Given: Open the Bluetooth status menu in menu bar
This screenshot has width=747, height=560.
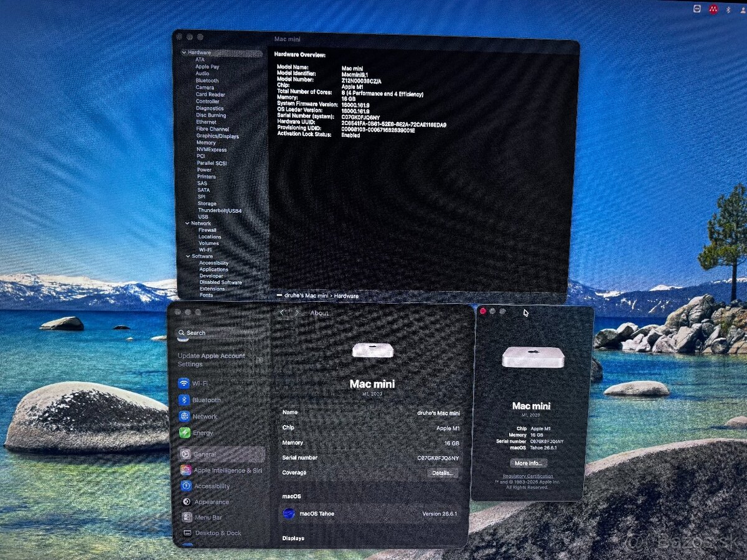Looking at the screenshot, I should coord(730,9).
